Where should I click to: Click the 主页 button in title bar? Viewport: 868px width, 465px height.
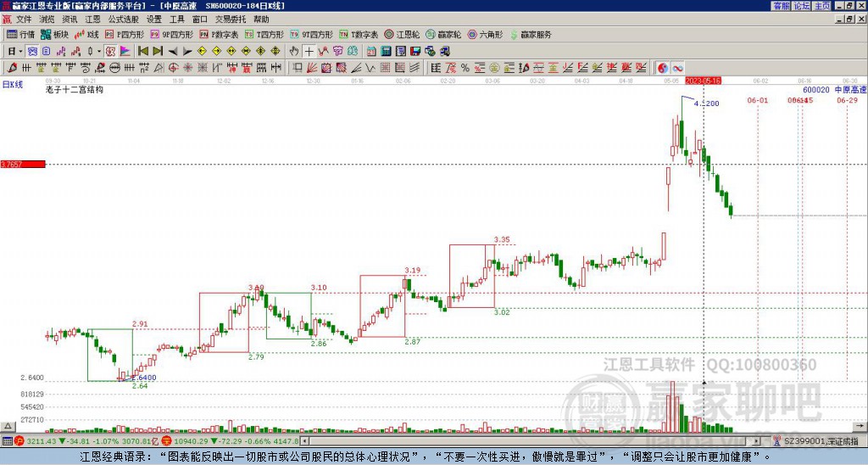[x=821, y=6]
